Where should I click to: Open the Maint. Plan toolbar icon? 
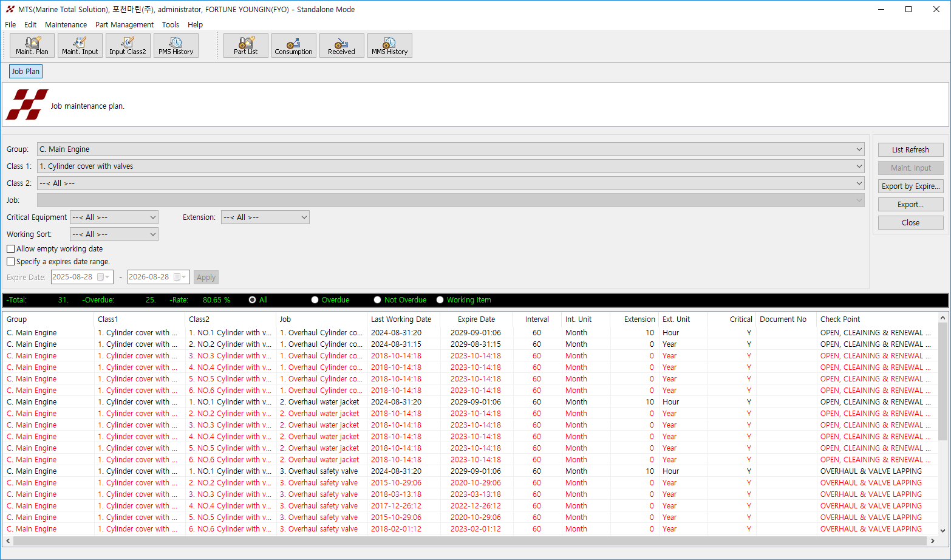(32, 46)
